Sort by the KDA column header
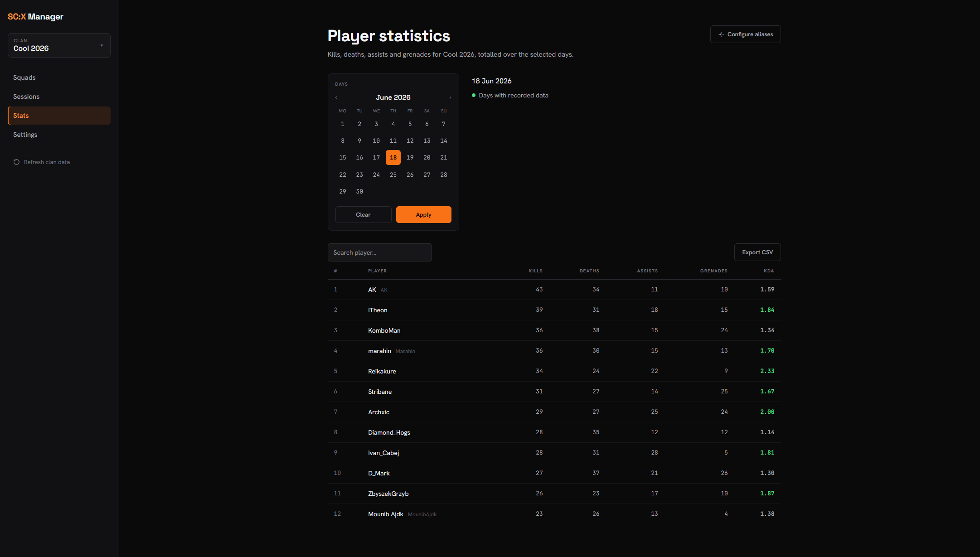Viewport: 980px width, 557px height. point(769,271)
